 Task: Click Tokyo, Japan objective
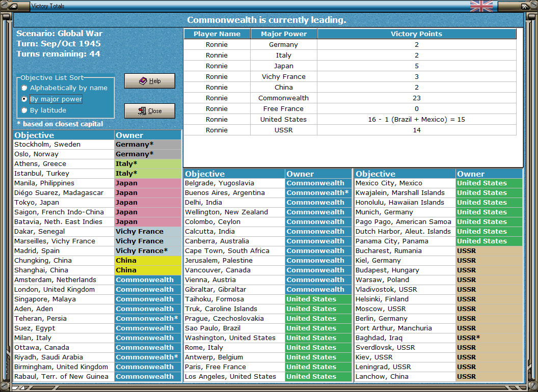[64, 202]
